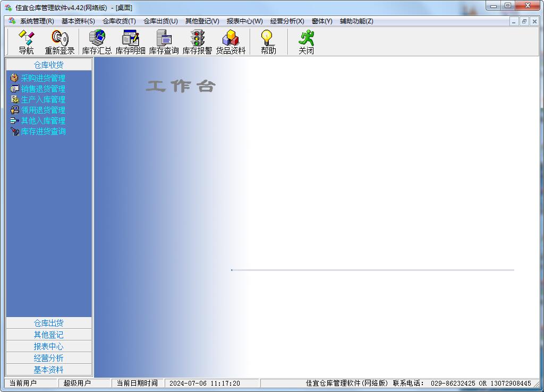Minimize the main application window

pyautogui.click(x=494, y=6)
